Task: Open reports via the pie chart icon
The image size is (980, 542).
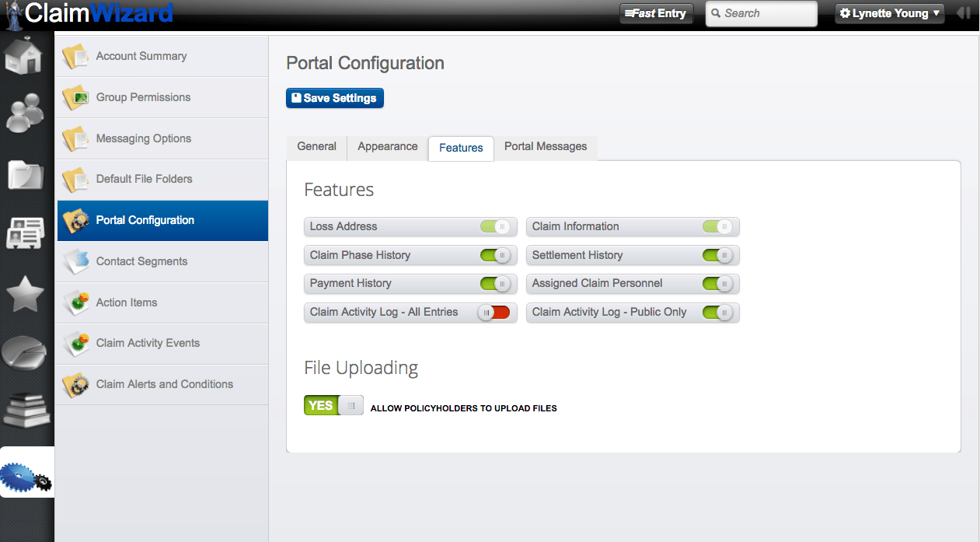Action: coord(25,351)
